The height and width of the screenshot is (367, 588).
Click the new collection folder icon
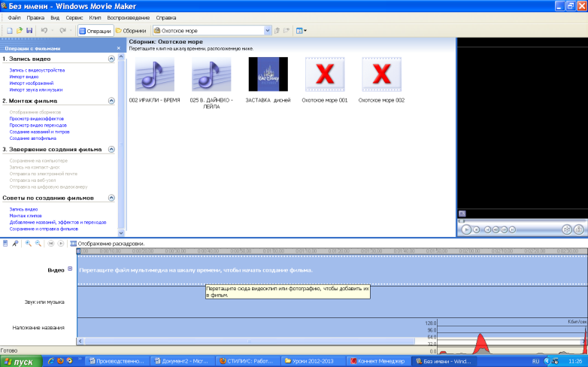[286, 31]
